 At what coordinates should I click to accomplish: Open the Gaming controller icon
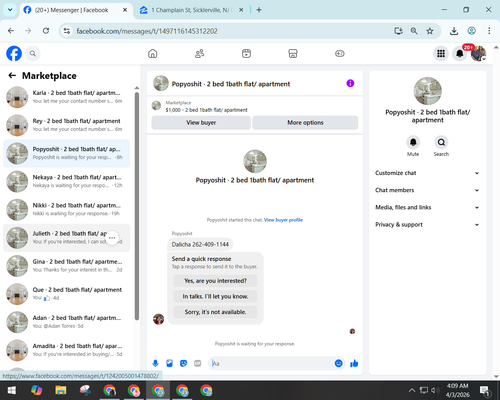pyautogui.click(x=340, y=53)
